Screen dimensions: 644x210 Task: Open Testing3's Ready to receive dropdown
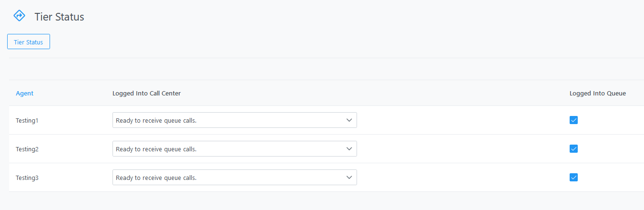(235, 178)
